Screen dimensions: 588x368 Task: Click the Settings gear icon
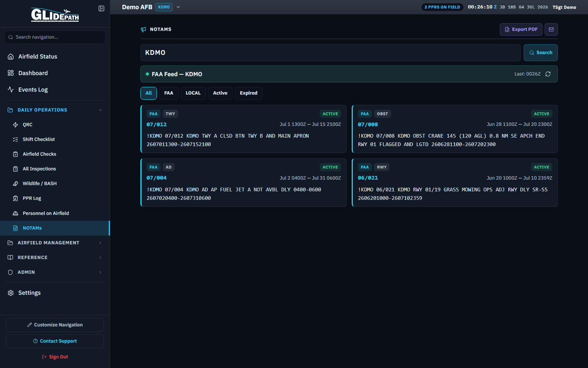11,293
